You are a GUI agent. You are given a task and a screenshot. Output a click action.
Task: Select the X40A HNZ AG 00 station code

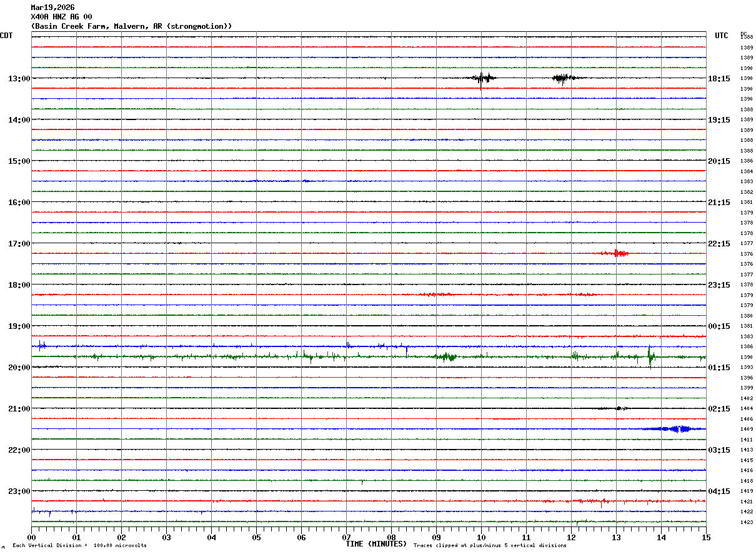click(x=61, y=17)
